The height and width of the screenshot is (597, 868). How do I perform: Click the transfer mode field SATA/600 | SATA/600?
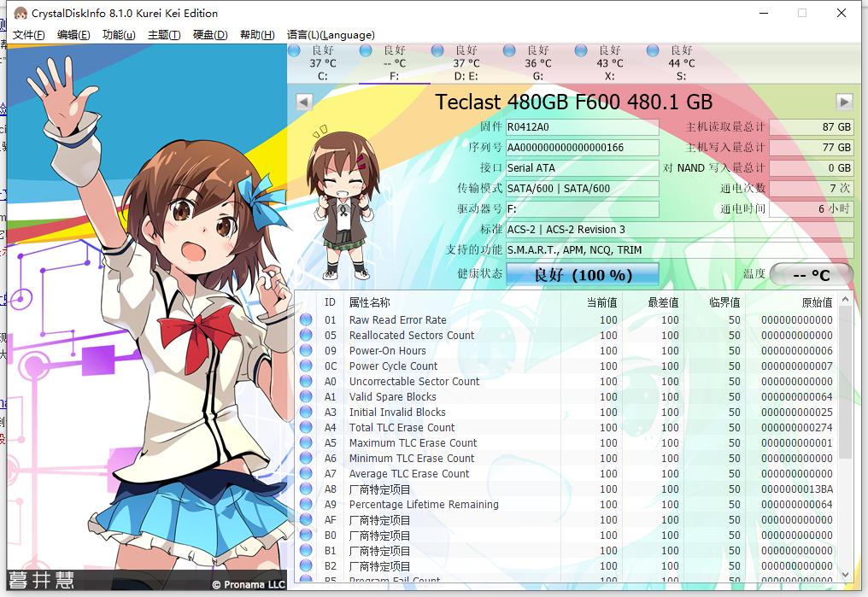coord(583,188)
